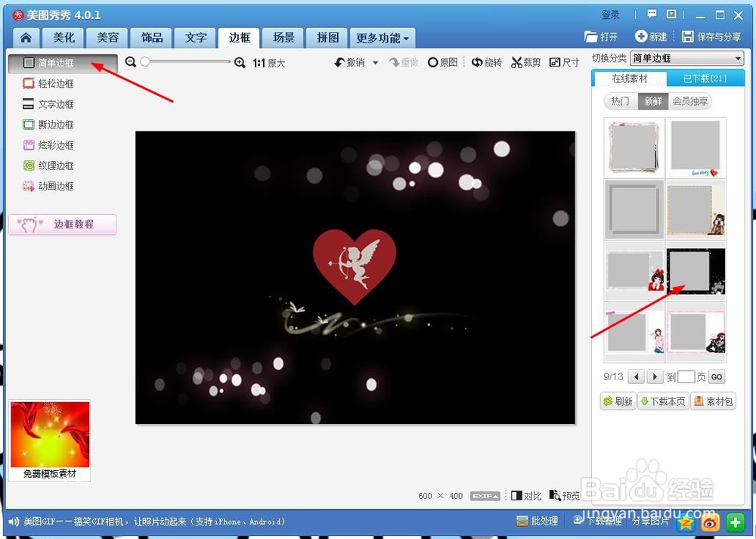Toggle the 对比 compare view
Viewport: 756px width, 539px height.
point(526,496)
